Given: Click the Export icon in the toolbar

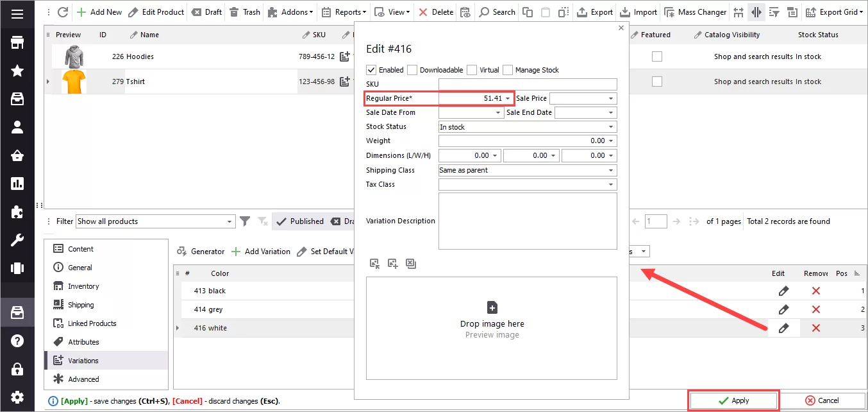Looking at the screenshot, I should coord(594,12).
